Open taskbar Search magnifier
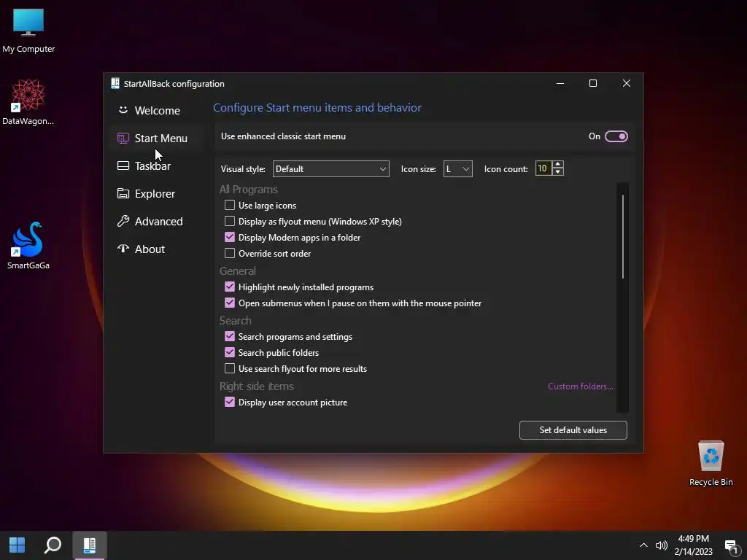747x560 pixels. pyautogui.click(x=53, y=545)
